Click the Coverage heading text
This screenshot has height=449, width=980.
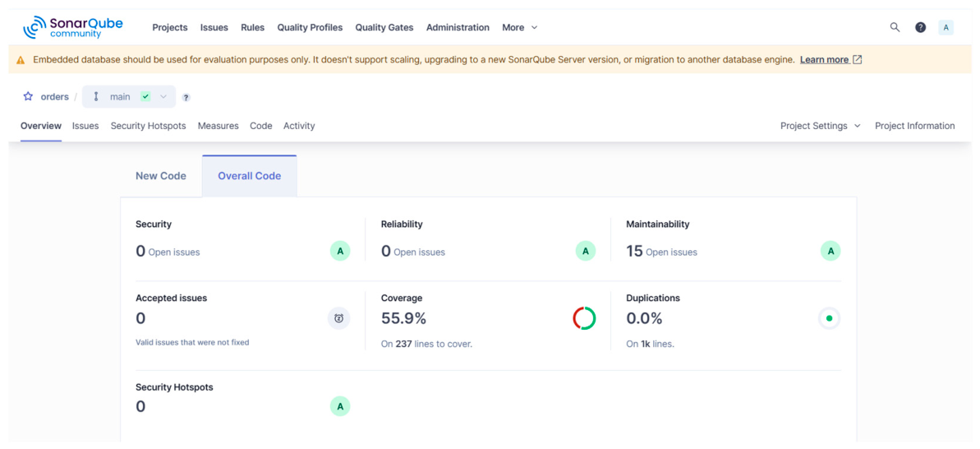pyautogui.click(x=402, y=299)
